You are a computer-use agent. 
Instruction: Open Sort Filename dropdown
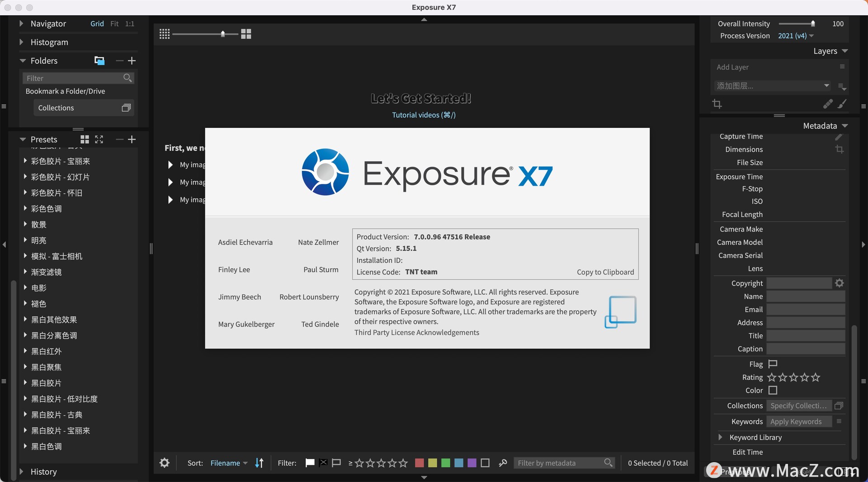(229, 463)
